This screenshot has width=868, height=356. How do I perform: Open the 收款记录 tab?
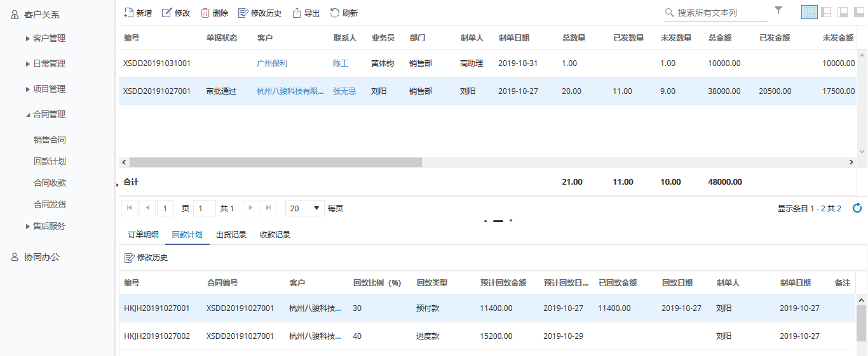(x=275, y=235)
